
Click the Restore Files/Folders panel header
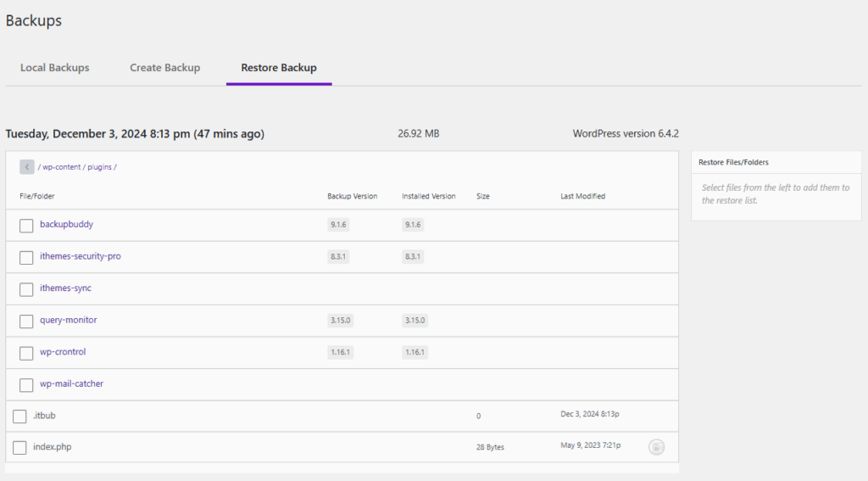click(x=733, y=162)
